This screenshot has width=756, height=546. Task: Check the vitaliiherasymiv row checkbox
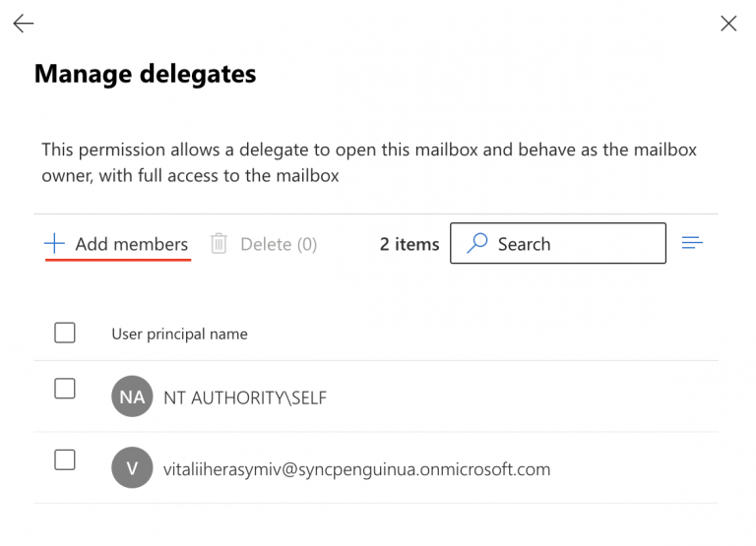(x=65, y=459)
